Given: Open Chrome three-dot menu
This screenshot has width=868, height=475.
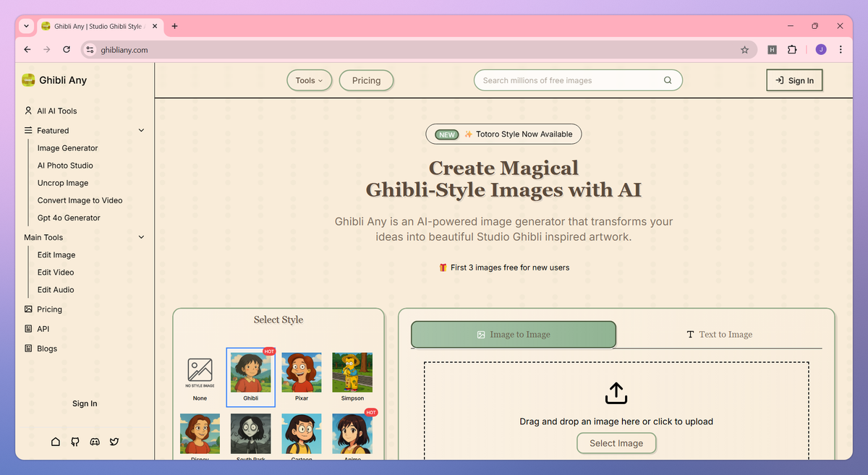Looking at the screenshot, I should (x=841, y=50).
